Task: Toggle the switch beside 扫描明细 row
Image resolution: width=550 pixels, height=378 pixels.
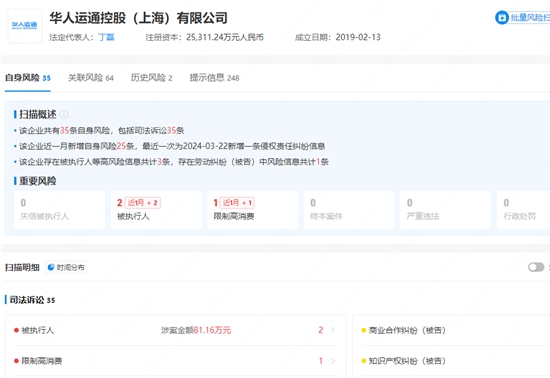Action: [x=536, y=268]
